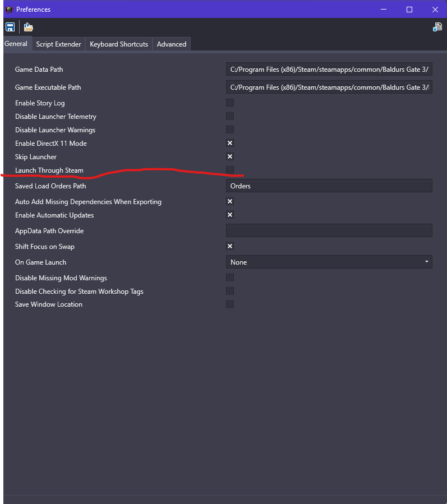This screenshot has width=447, height=504.
Task: Click the open preferences folder icon
Action: tap(27, 26)
